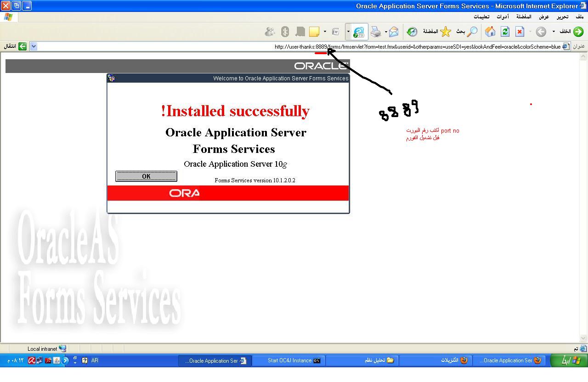Click the yellow sticky note toolbar icon
Image resolution: width=588 pixels, height=382 pixels.
tap(314, 32)
